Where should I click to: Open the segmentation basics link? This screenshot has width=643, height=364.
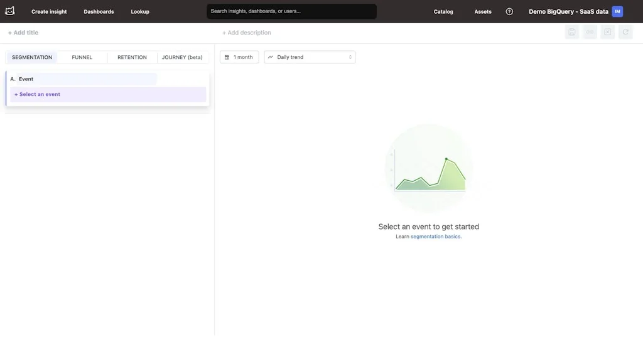point(436,237)
